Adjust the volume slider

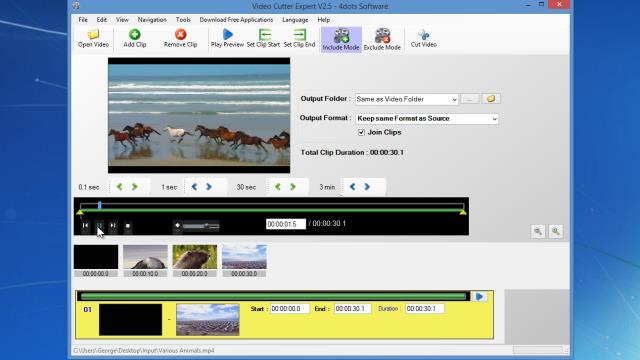pos(201,226)
